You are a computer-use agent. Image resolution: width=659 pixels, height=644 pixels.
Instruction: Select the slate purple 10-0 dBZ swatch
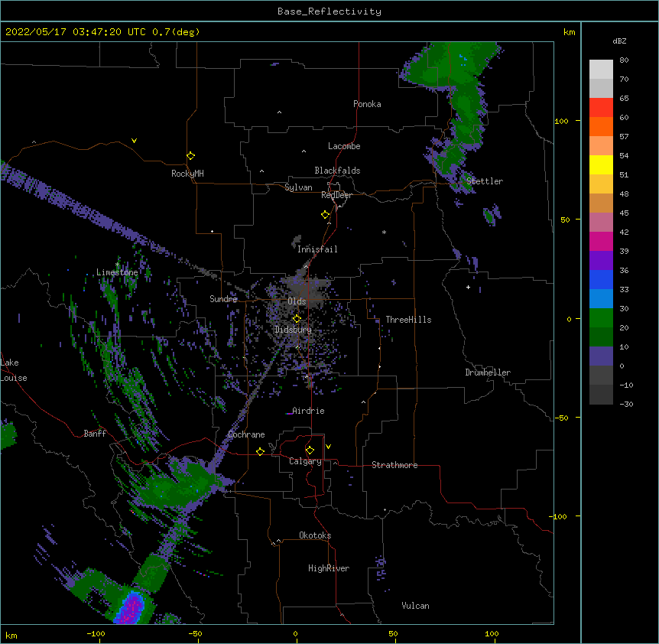coord(601,356)
